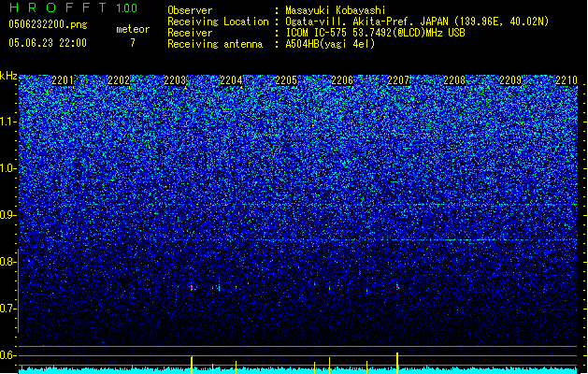The height and width of the screenshot is (374, 588).
Task: Click the Receiver label
Action: (x=190, y=33)
